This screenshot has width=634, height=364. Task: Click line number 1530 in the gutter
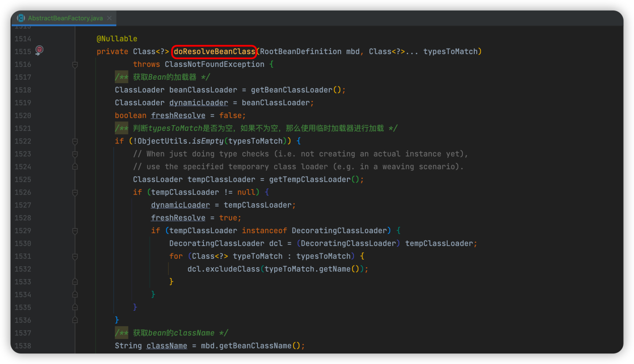coord(23,243)
